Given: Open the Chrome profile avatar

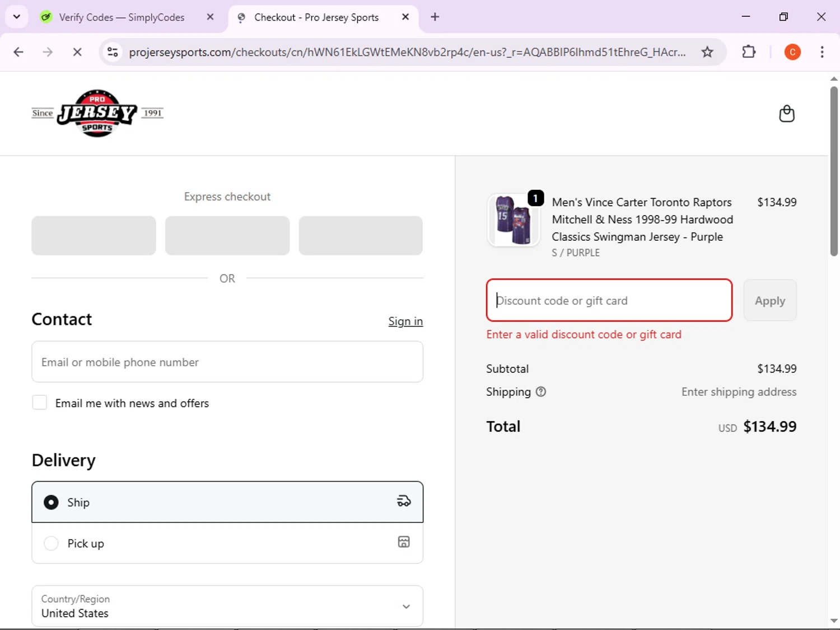Looking at the screenshot, I should tap(792, 52).
